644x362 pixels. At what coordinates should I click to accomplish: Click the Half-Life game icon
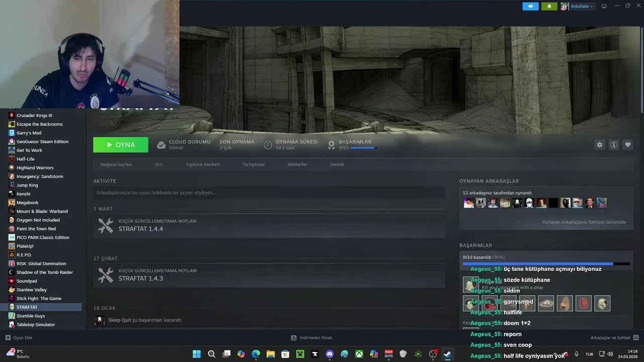12,159
